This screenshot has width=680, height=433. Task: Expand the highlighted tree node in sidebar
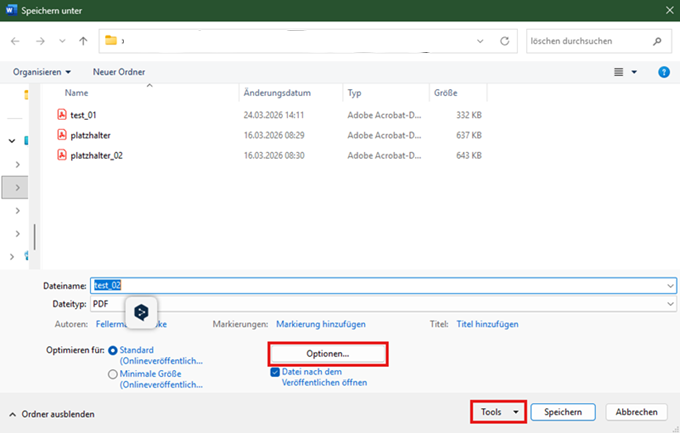[x=17, y=187]
